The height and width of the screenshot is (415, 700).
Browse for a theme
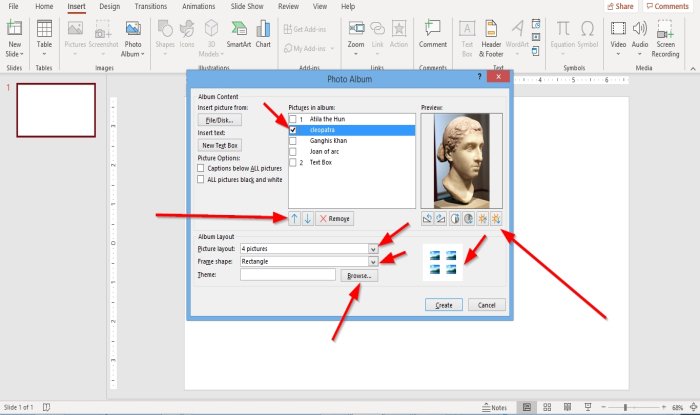point(359,276)
